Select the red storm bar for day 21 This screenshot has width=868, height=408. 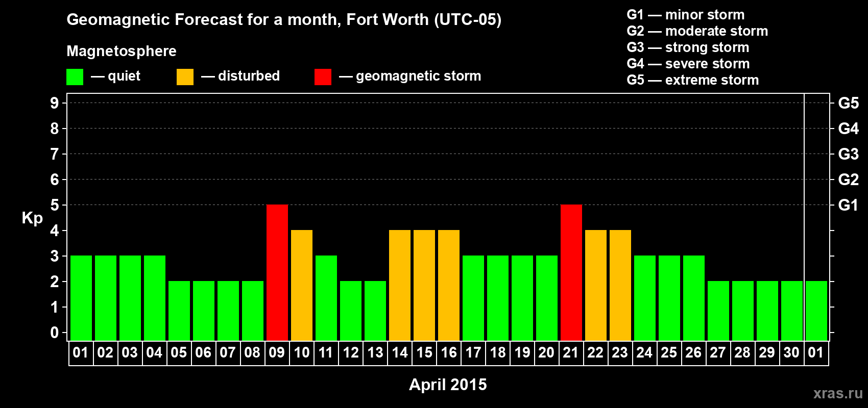(571, 273)
